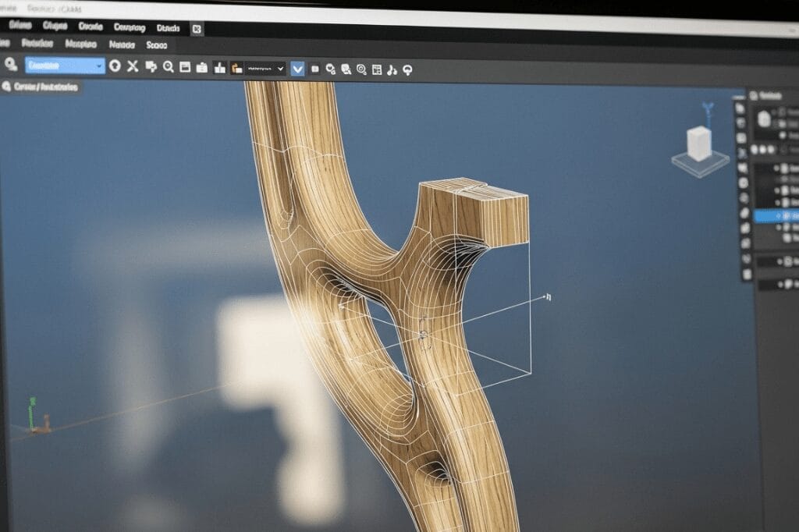
Task: Open the mode combo box in toolbar
Action: tap(265, 69)
